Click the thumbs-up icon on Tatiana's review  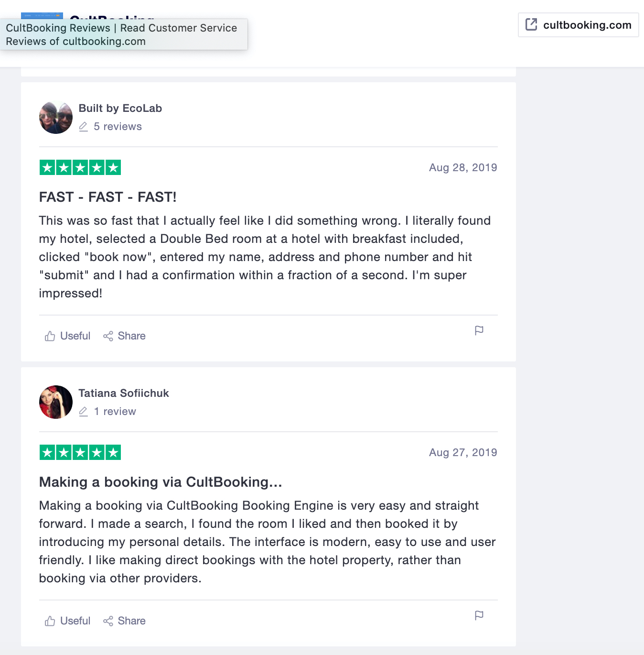click(x=50, y=621)
